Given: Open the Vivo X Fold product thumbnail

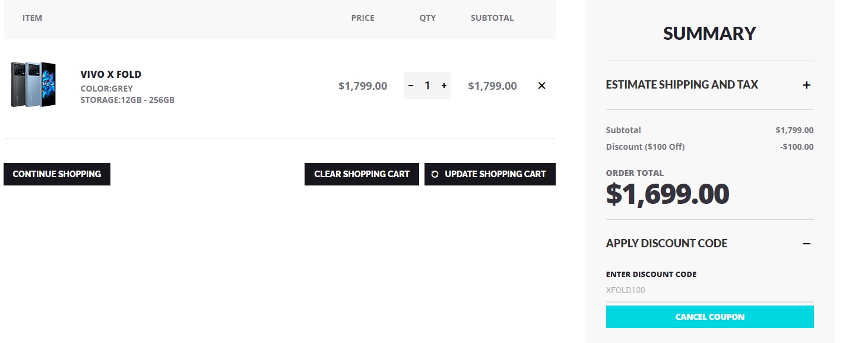Looking at the screenshot, I should point(33,84).
